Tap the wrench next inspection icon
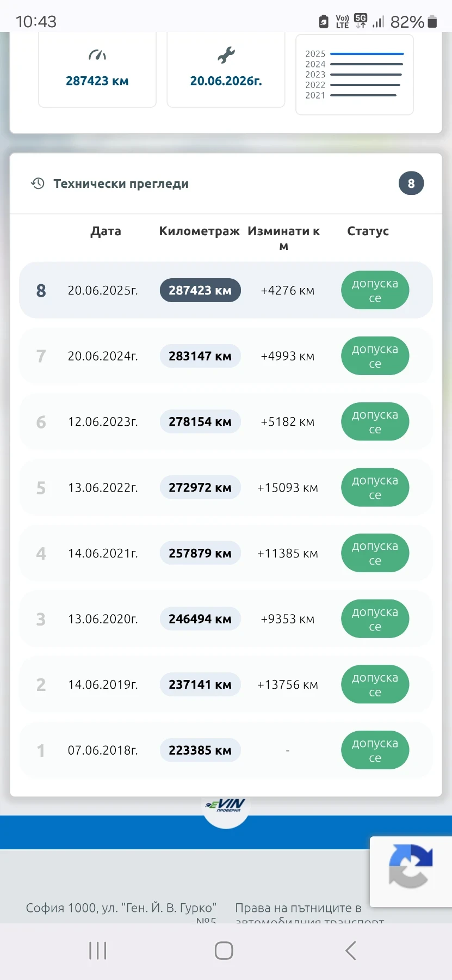 click(226, 55)
